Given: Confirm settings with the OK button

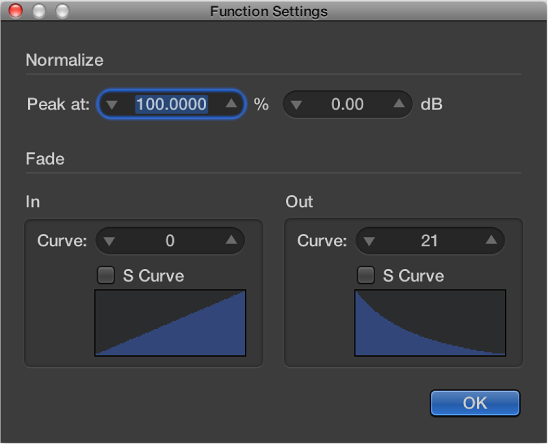Looking at the screenshot, I should coord(475,403).
